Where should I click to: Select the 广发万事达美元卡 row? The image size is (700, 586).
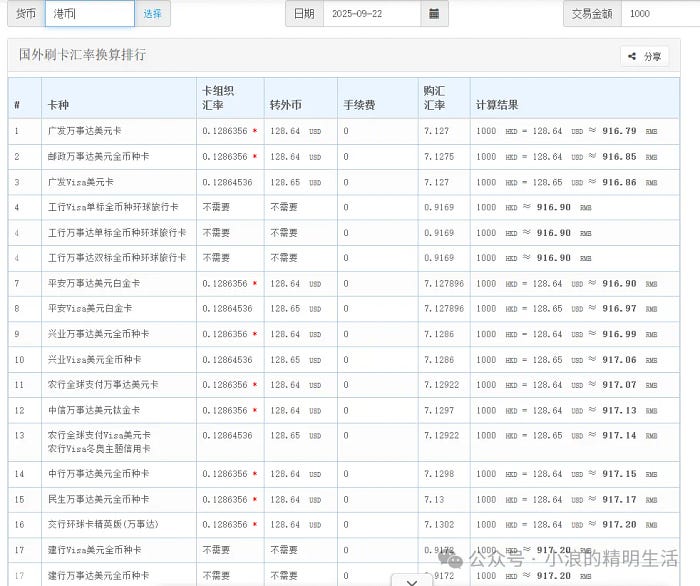(x=344, y=131)
